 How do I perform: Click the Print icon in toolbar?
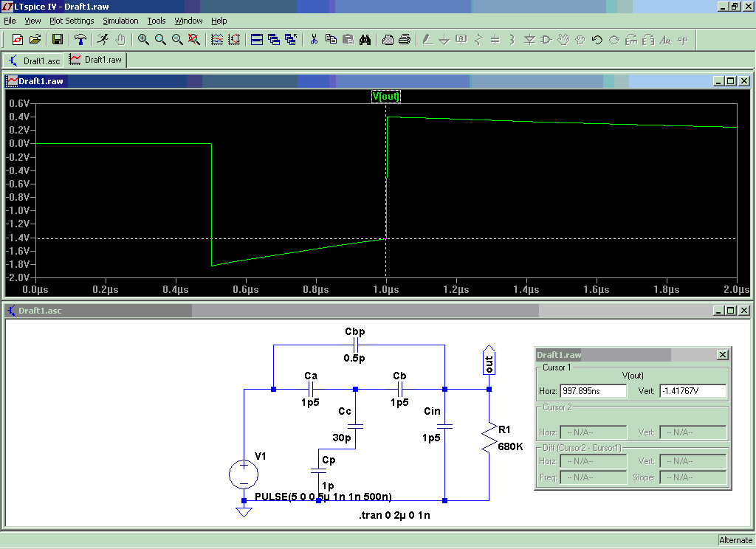pyautogui.click(x=404, y=39)
